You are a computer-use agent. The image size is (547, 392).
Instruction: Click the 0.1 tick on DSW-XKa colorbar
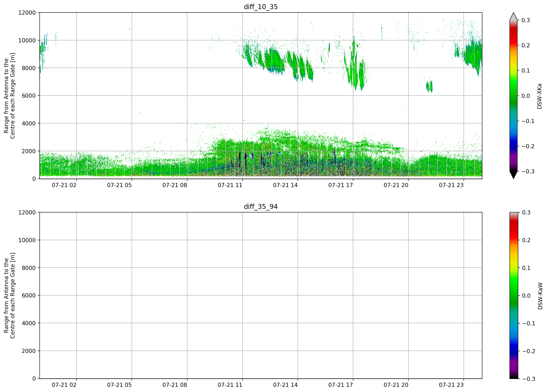coord(526,71)
